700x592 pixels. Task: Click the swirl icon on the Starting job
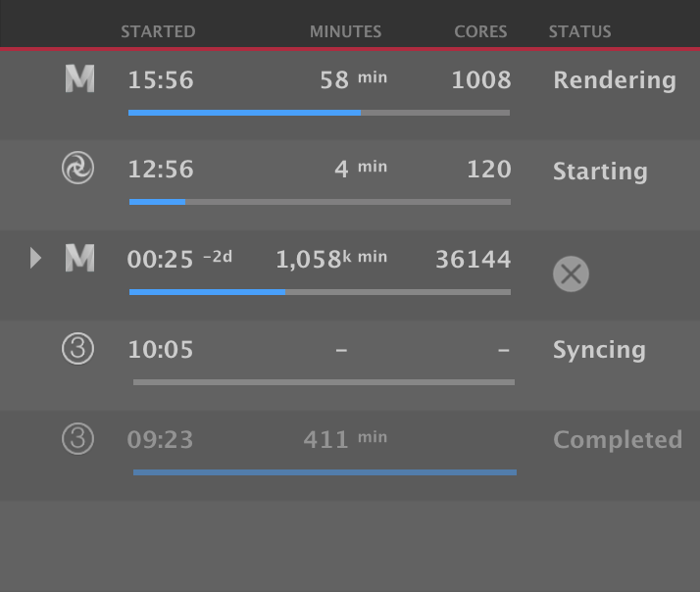[77, 170]
